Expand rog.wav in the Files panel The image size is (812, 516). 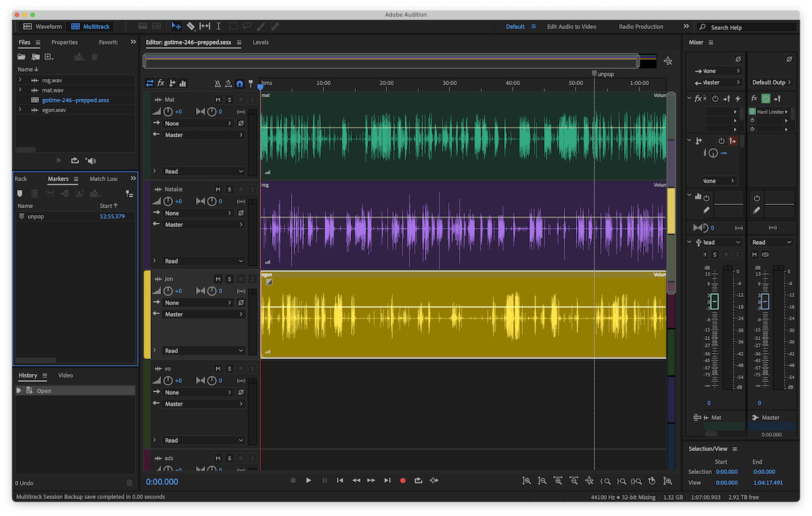coord(20,80)
